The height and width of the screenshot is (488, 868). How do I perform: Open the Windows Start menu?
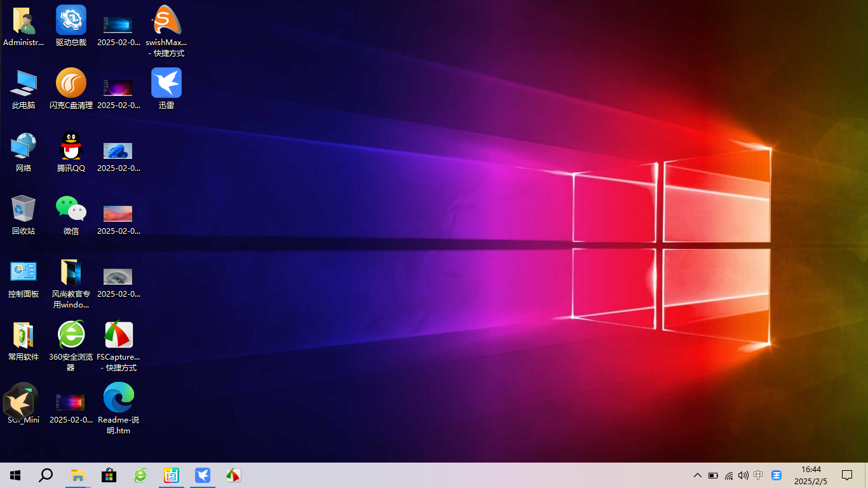[15, 475]
